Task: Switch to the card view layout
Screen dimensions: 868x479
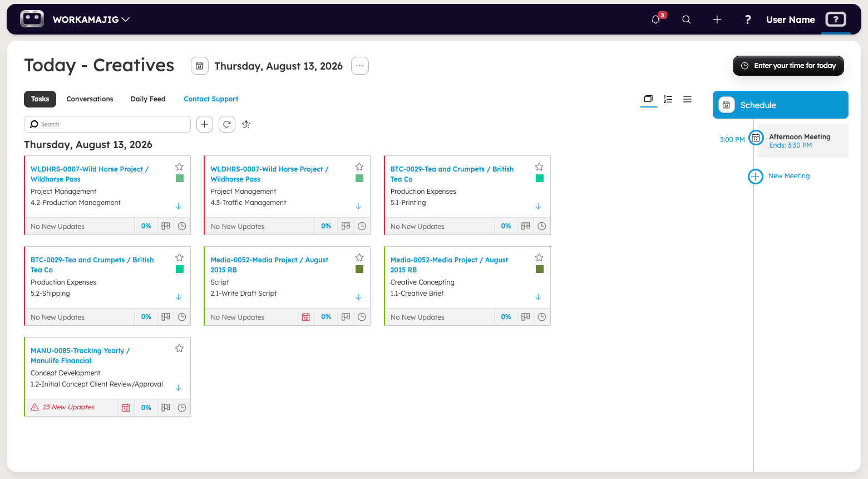Action: coord(648,99)
